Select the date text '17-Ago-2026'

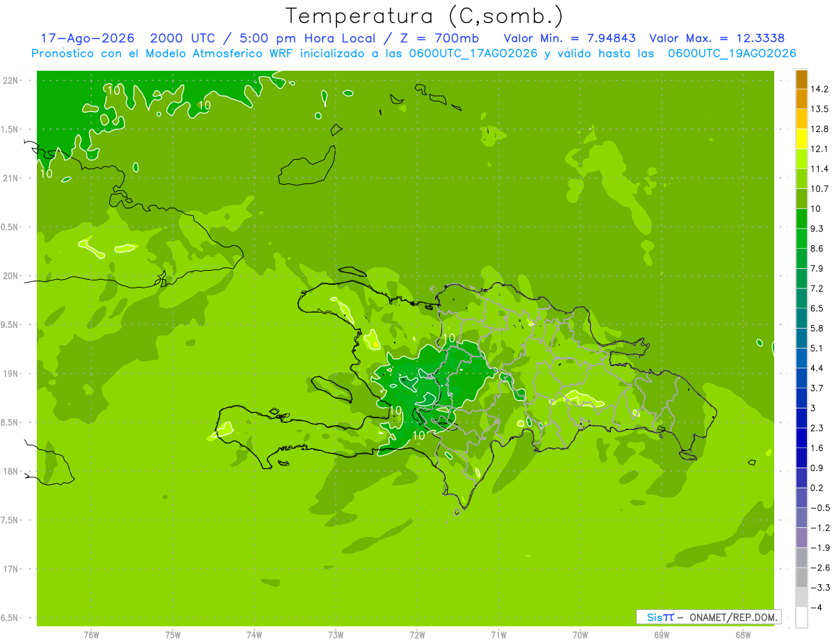[87, 38]
